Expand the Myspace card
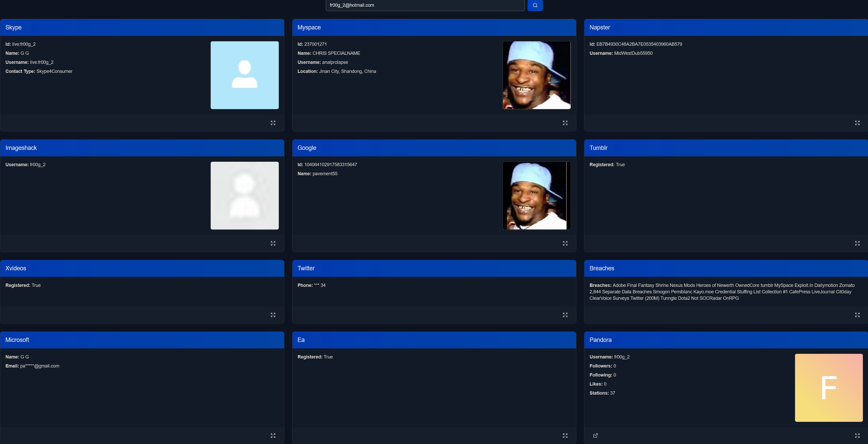 (x=565, y=123)
